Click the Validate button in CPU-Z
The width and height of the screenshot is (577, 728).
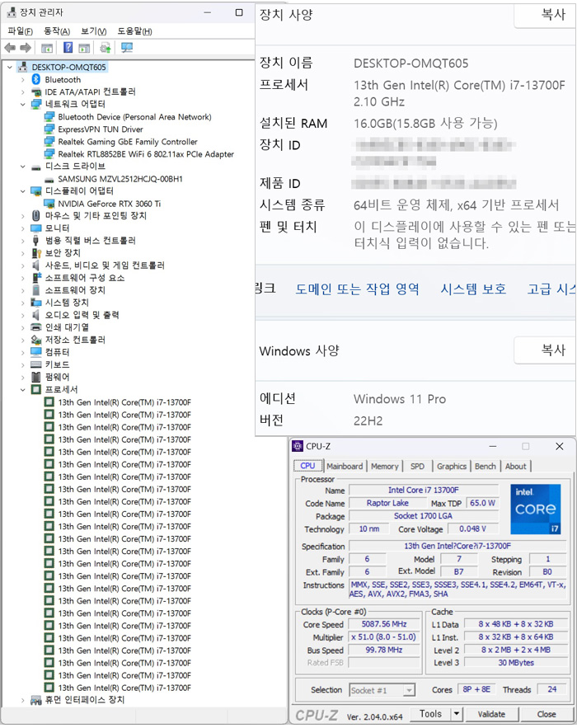[x=491, y=714]
